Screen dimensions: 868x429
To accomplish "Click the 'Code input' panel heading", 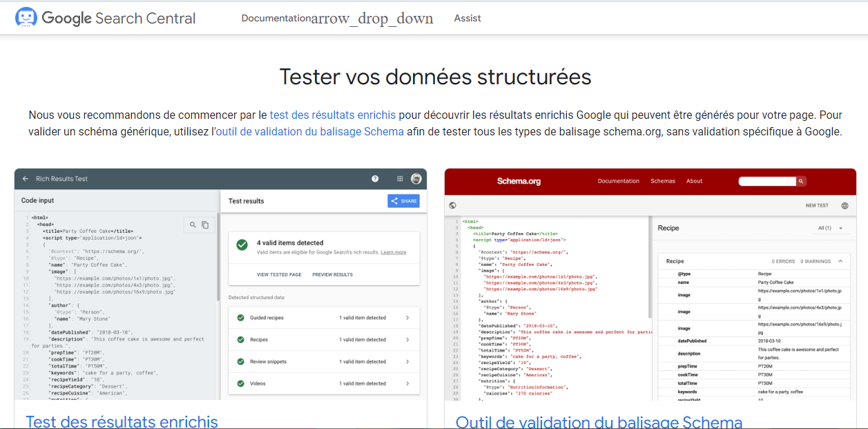I will pos(37,200).
